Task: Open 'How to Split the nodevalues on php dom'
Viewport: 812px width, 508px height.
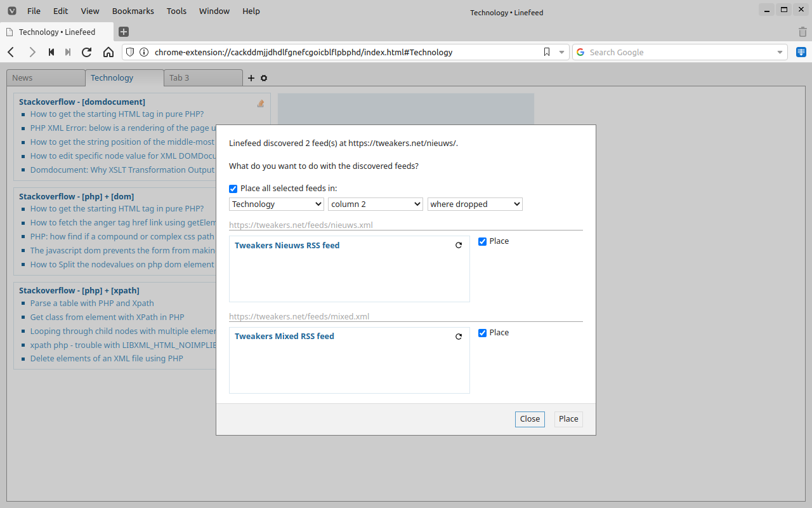Action: 122,265
